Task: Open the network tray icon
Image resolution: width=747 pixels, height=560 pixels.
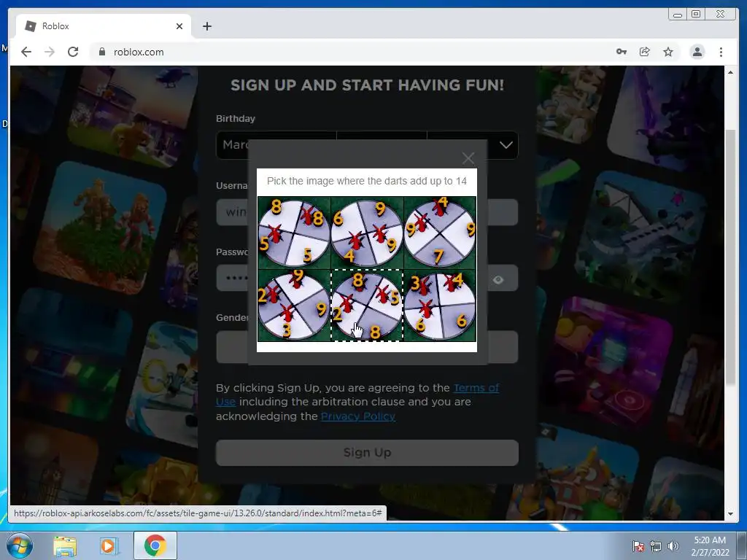Action: (x=656, y=546)
